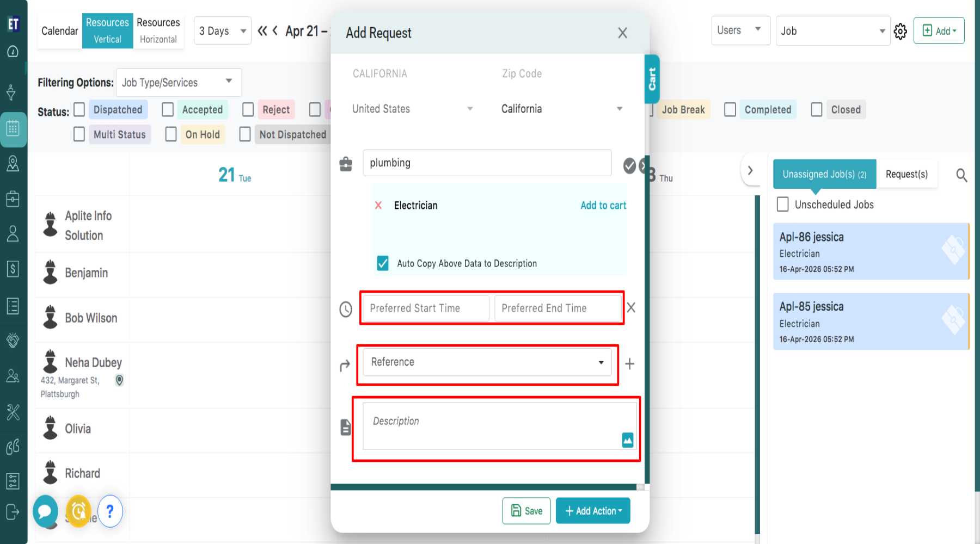980x544 pixels.
Task: Click the search magnifier icon
Action: tap(961, 175)
